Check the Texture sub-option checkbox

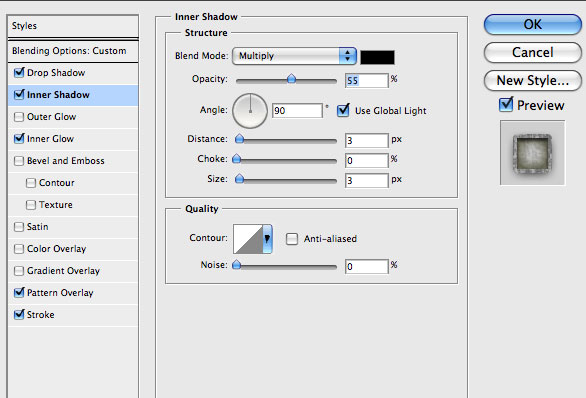(x=31, y=205)
